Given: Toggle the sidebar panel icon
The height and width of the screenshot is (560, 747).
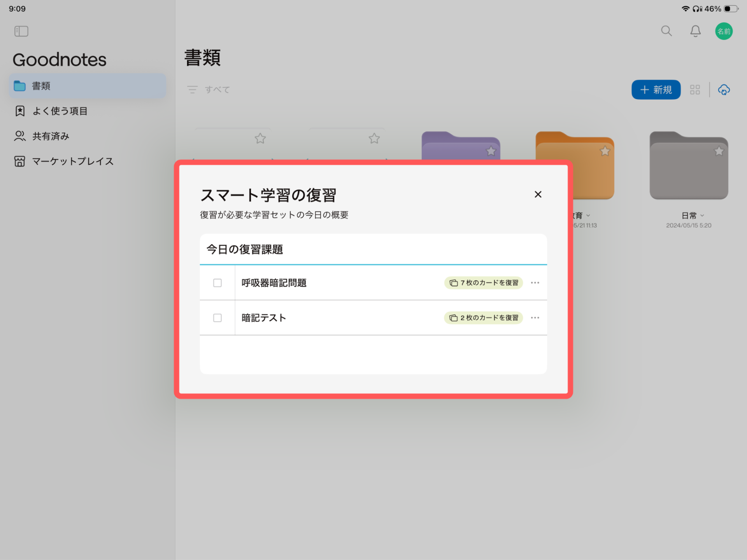Looking at the screenshot, I should [x=21, y=31].
